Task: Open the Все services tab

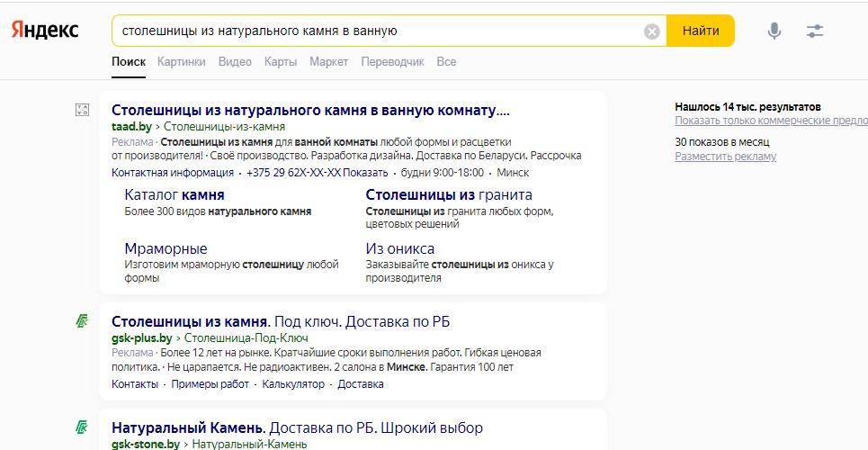Action: point(446,62)
